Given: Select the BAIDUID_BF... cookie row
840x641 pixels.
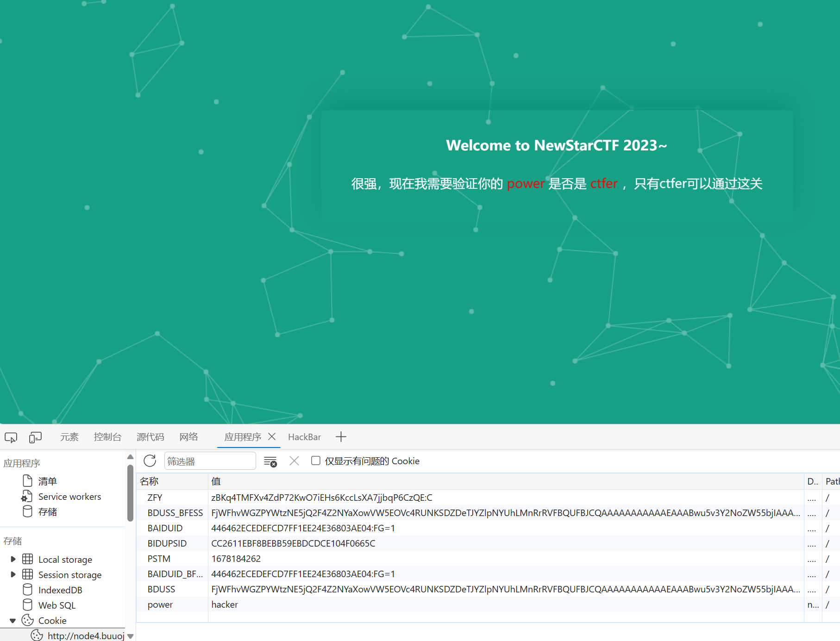Looking at the screenshot, I should [x=489, y=574].
